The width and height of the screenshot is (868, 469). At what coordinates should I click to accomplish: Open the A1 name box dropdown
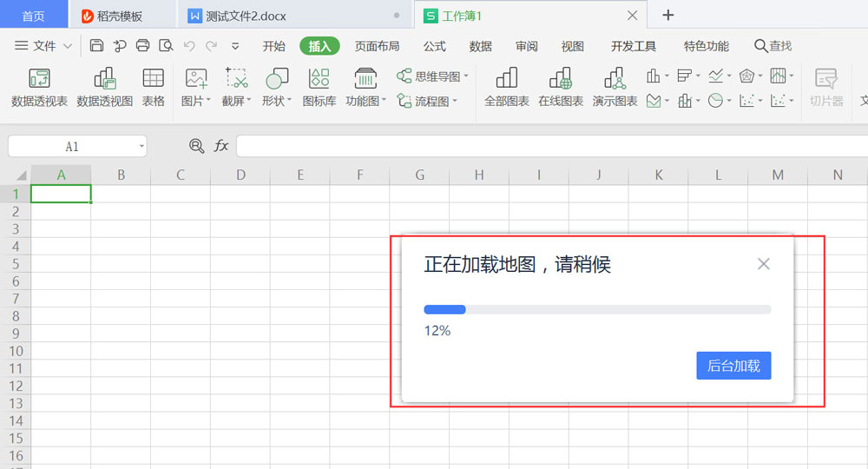coord(141,147)
